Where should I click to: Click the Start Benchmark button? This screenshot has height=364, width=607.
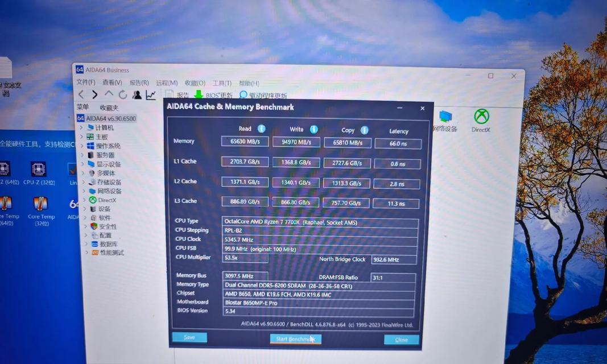[x=295, y=339]
